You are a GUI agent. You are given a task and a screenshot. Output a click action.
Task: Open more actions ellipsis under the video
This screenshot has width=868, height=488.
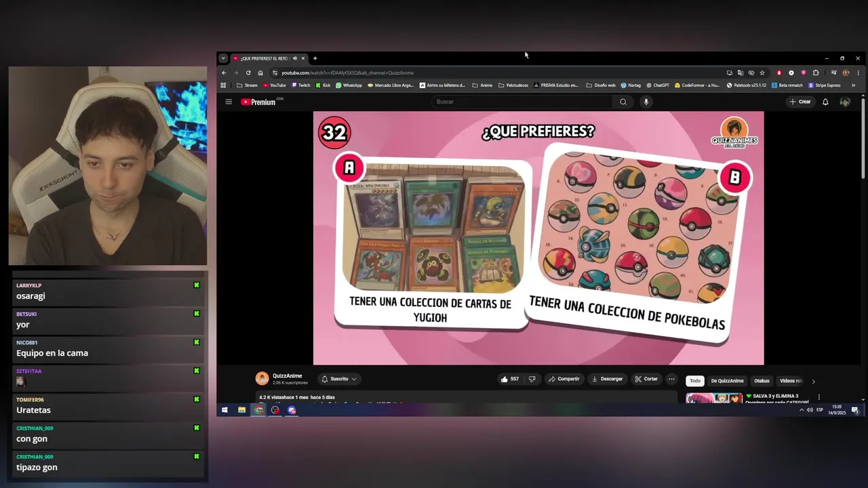[671, 379]
